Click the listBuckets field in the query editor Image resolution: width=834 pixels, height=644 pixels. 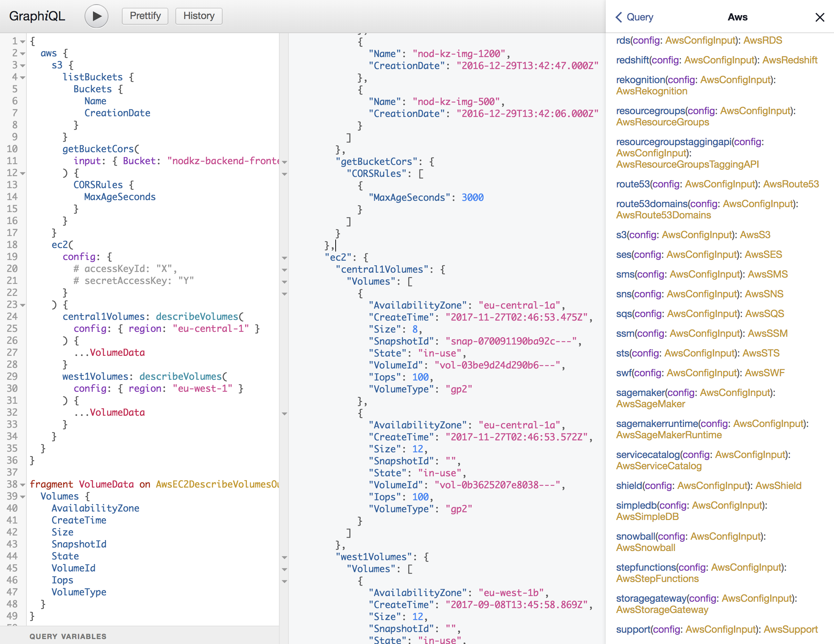[x=92, y=77]
